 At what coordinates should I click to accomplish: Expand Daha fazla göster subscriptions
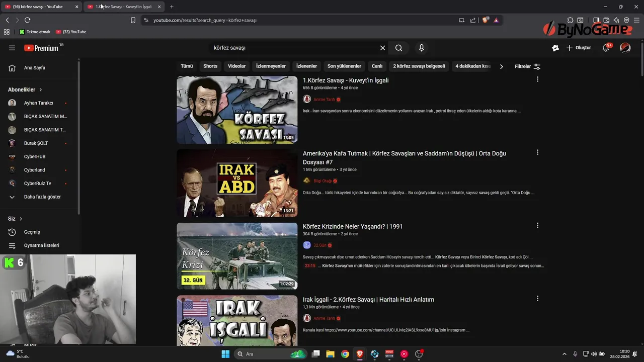pyautogui.click(x=39, y=197)
